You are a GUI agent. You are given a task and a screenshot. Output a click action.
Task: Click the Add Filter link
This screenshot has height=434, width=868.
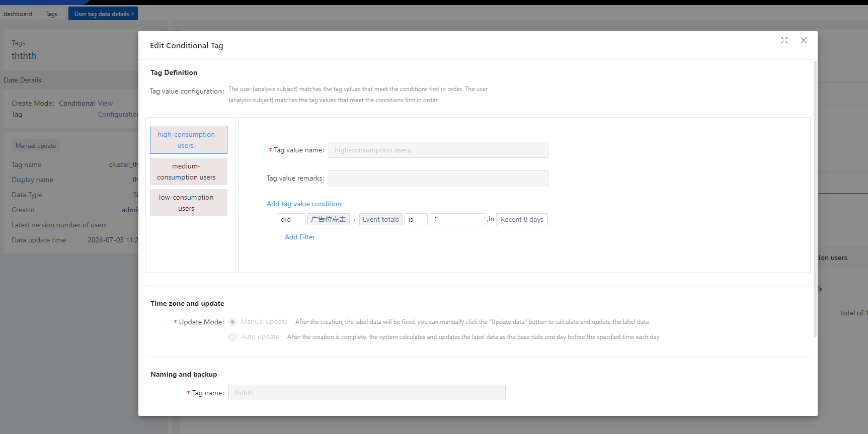(x=299, y=237)
